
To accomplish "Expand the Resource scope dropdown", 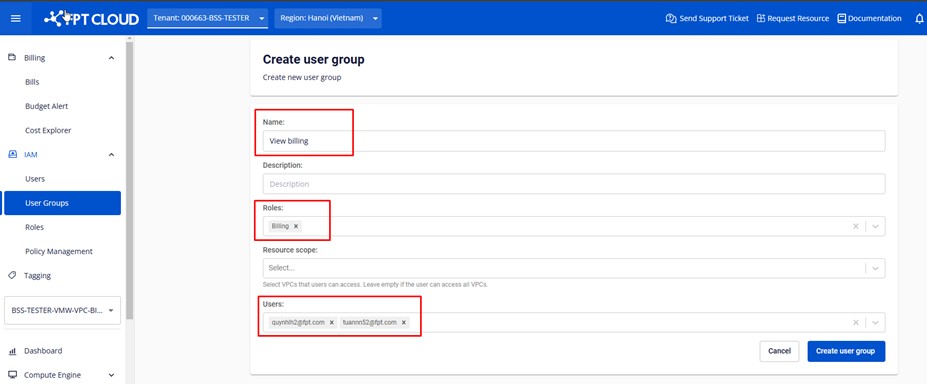I will tap(876, 268).
